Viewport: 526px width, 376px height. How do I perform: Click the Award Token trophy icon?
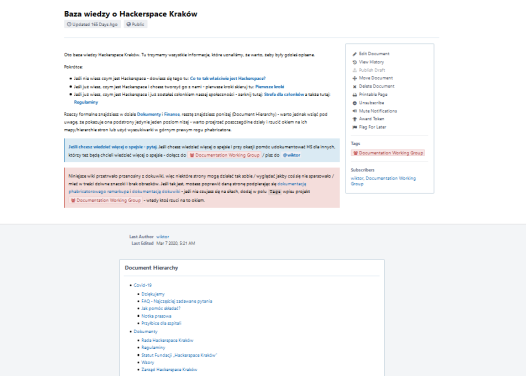point(355,119)
